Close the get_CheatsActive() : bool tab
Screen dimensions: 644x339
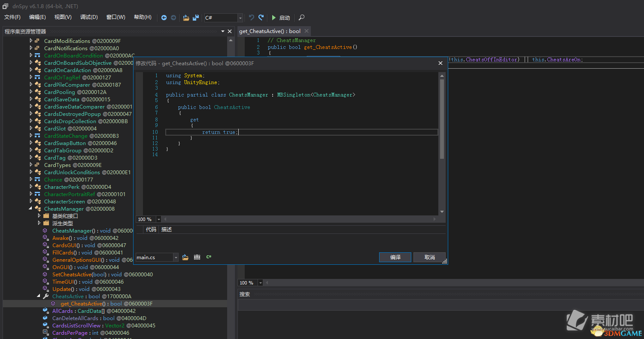click(x=306, y=31)
